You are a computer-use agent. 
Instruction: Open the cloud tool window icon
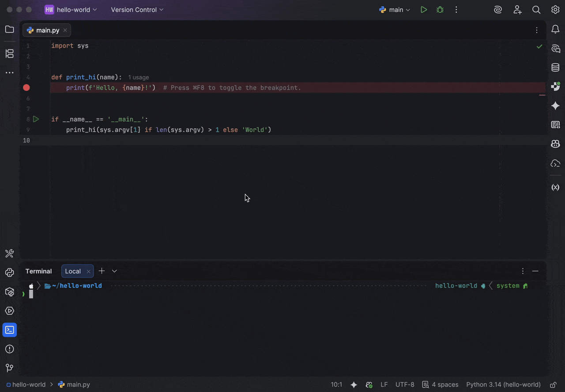pyautogui.click(x=555, y=163)
